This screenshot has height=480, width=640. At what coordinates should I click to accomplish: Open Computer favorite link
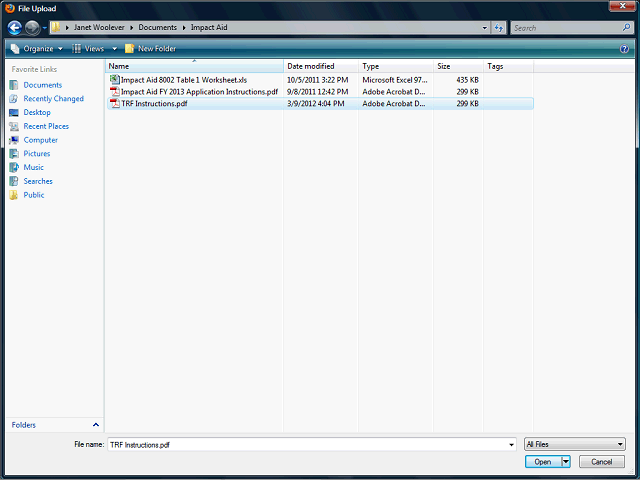(x=40, y=140)
